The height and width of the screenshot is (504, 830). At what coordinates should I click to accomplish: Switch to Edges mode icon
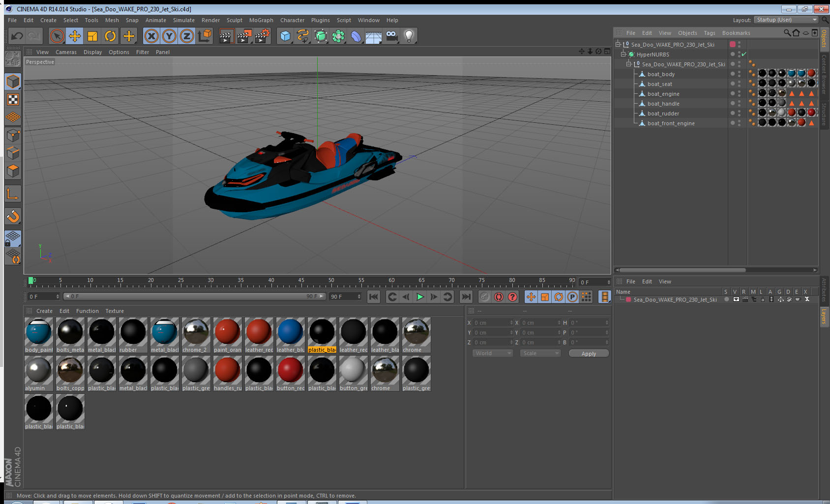tap(13, 153)
